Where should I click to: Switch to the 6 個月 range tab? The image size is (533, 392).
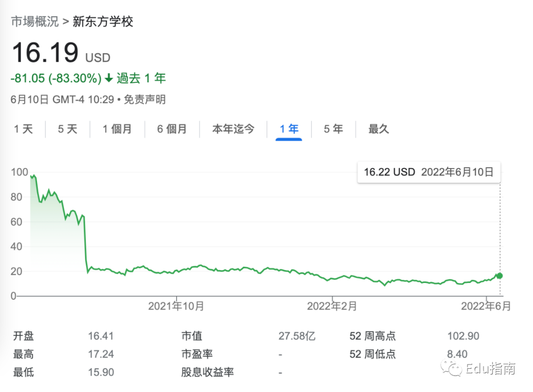click(x=172, y=129)
